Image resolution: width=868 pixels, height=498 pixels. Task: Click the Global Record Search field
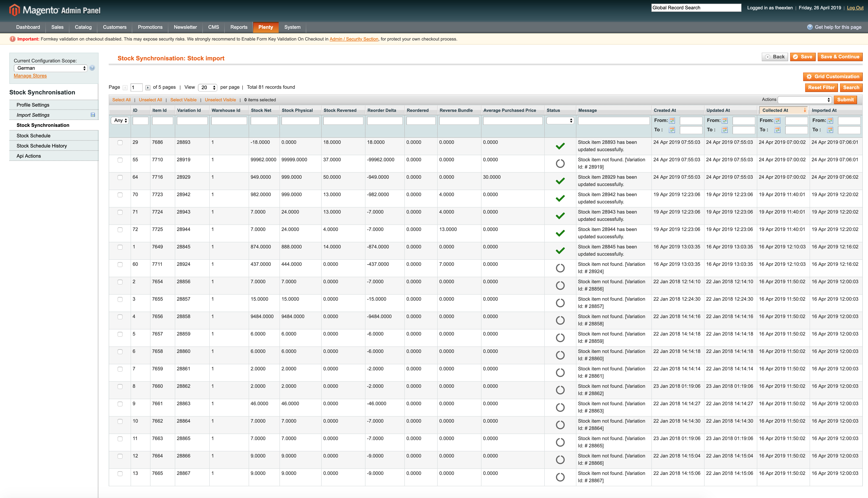coord(696,7)
